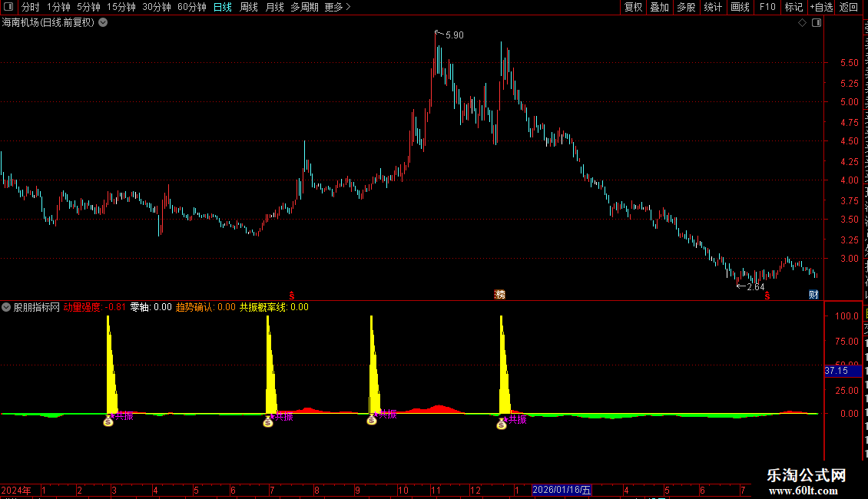Switch to 分时 intraday view
The height and width of the screenshot is (499, 868).
31,7
